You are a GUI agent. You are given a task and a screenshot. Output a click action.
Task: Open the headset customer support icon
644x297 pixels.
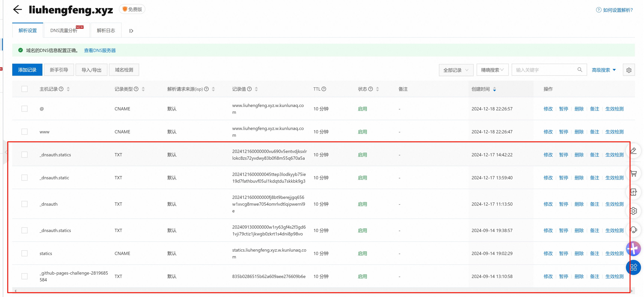click(633, 230)
